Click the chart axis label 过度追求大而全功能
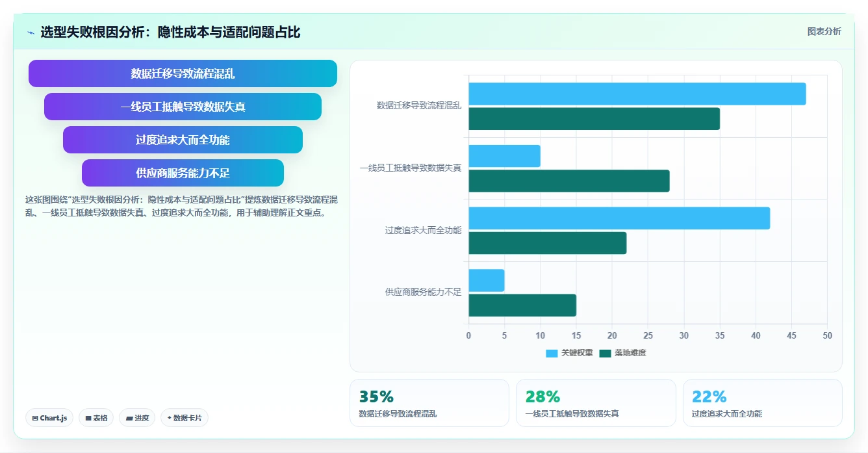 point(423,230)
